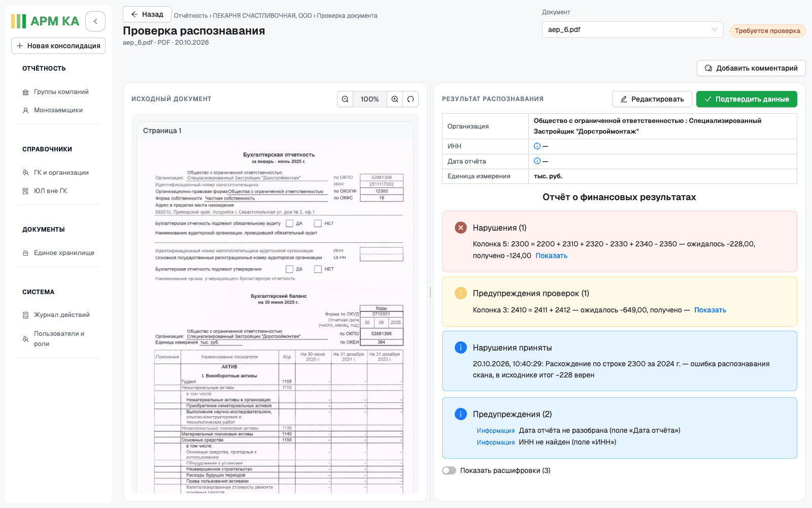Click the zoom out magnifier icon

click(345, 99)
